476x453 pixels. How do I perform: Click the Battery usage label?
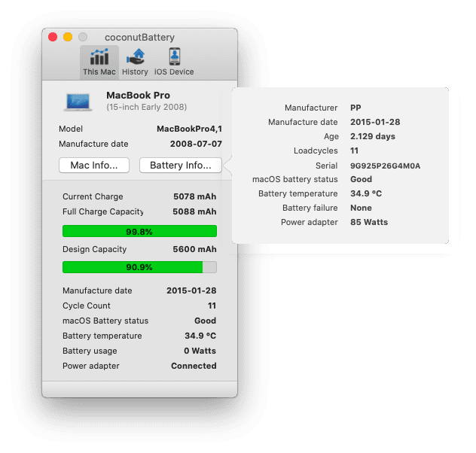pos(90,351)
